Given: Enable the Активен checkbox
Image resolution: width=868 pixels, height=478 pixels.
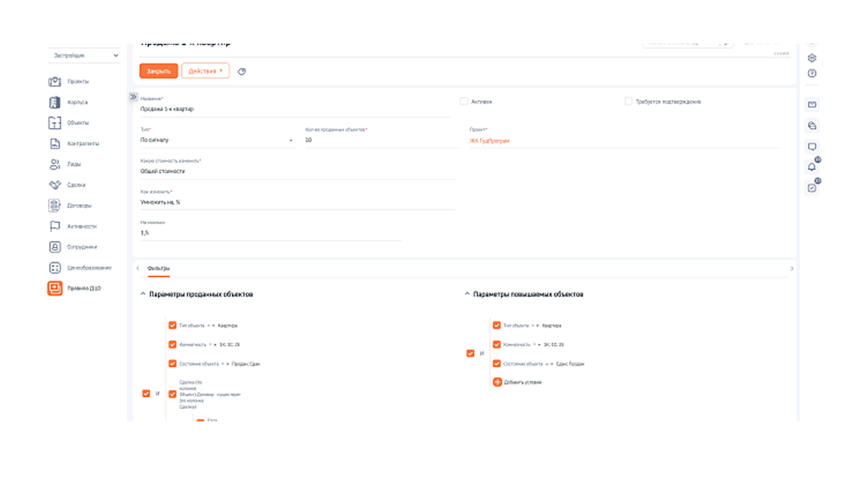Looking at the screenshot, I should tap(464, 101).
